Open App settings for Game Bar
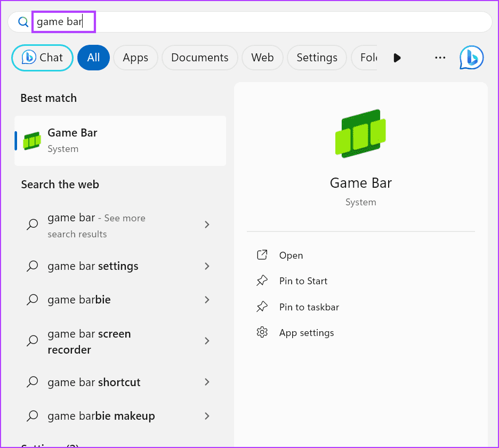Image resolution: width=499 pixels, height=448 pixels. click(x=307, y=333)
